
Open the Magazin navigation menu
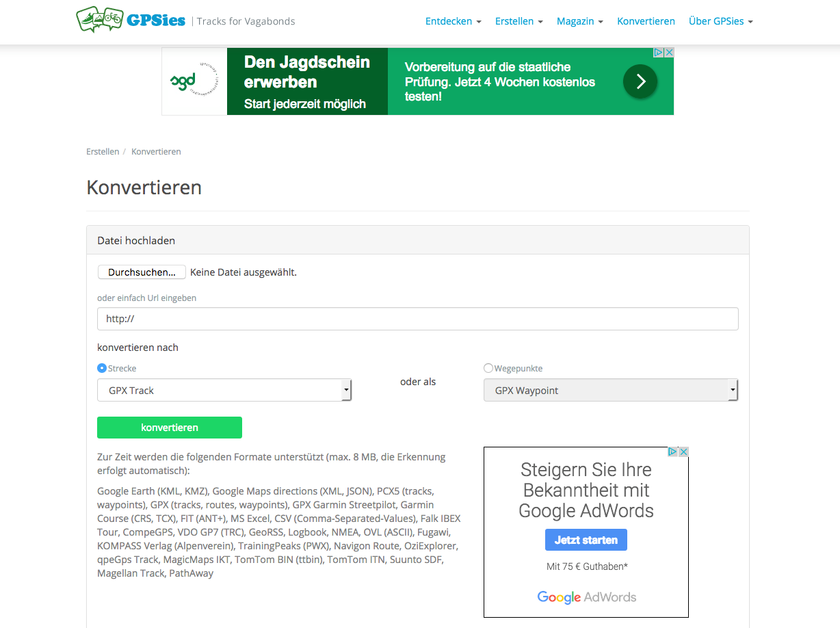pyautogui.click(x=579, y=21)
